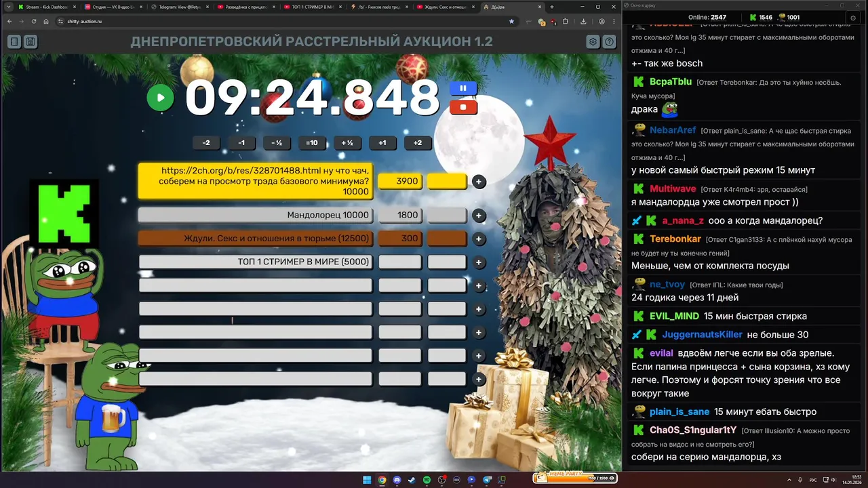Open Telegram from the taskbar
Viewport: 868px width, 488px height.
(486, 480)
